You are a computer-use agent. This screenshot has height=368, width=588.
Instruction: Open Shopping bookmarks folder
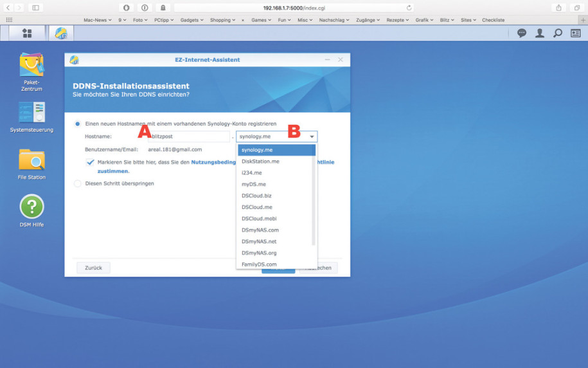[x=222, y=20]
